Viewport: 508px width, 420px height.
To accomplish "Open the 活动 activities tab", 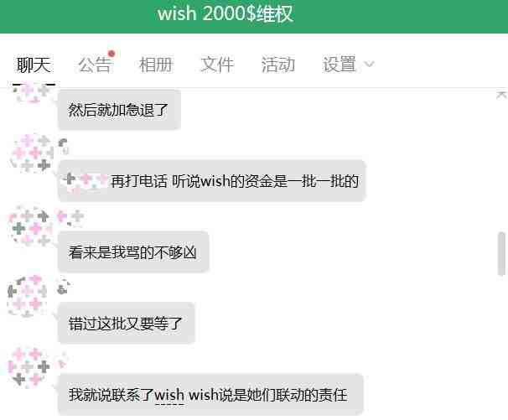I will point(278,65).
